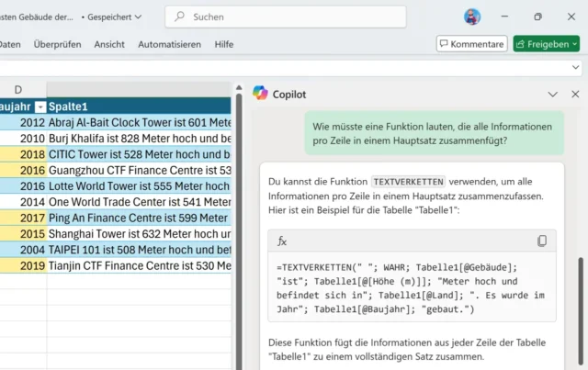Select the Burj Khalifa sentence cell
Screen dimensions: 588x370
tap(140, 138)
